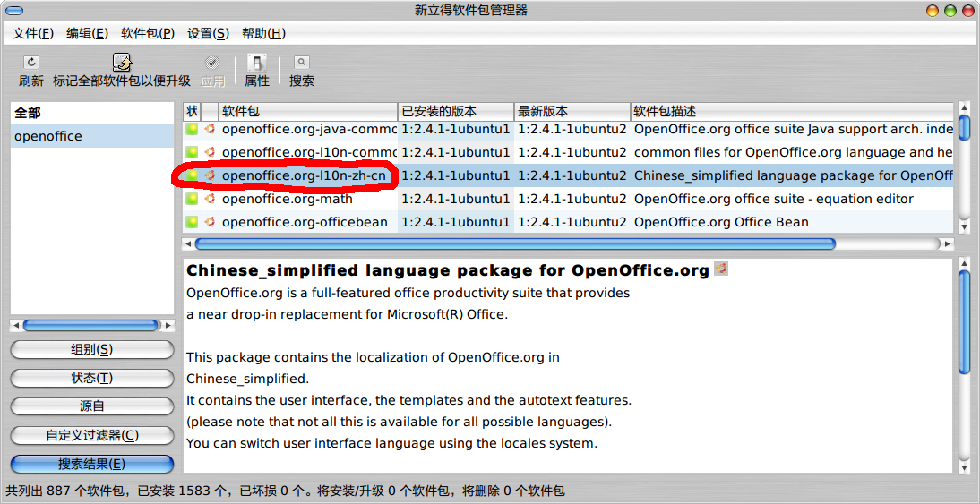
Task: Click Ubuntu support icon of openoffice.org-l10n-zh-cn row
Action: tap(210, 175)
